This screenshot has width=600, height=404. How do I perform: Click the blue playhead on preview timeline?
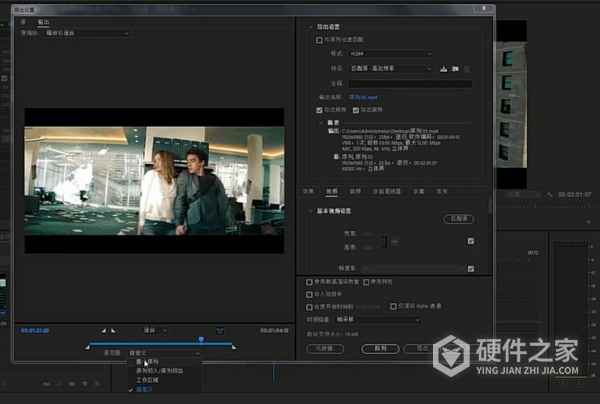click(201, 340)
